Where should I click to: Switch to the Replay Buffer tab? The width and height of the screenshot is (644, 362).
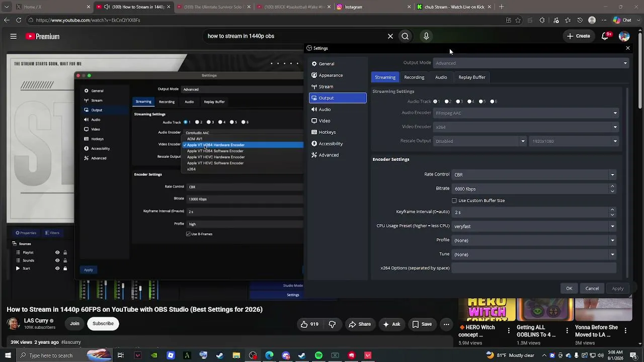tap(472, 77)
